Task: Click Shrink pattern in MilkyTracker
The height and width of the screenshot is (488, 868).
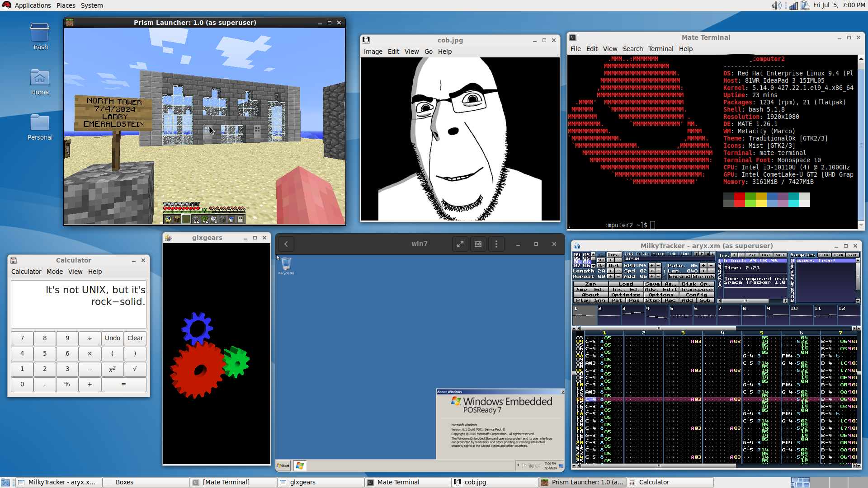Action: point(703,277)
